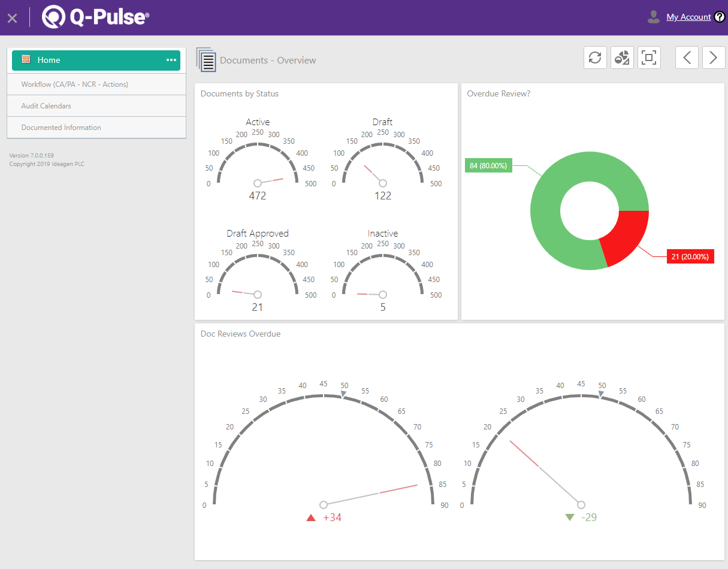The width and height of the screenshot is (728, 569).
Task: Expand the dashboard to fullscreen
Action: (649, 57)
